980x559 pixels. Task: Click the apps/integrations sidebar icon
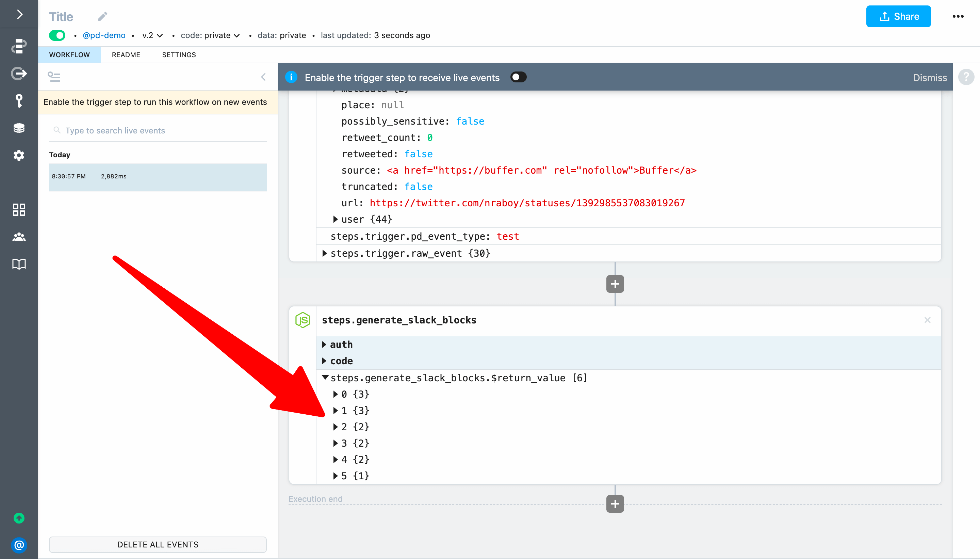tap(18, 209)
